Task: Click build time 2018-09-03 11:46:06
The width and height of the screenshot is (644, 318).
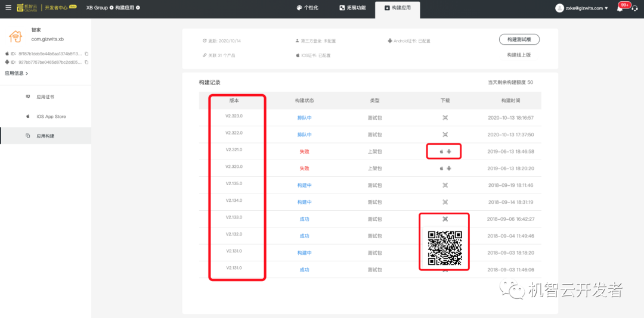Action: 510,270
